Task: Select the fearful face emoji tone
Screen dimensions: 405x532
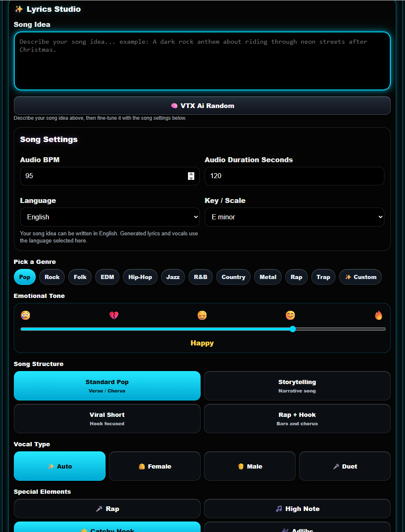Action: 26,315
